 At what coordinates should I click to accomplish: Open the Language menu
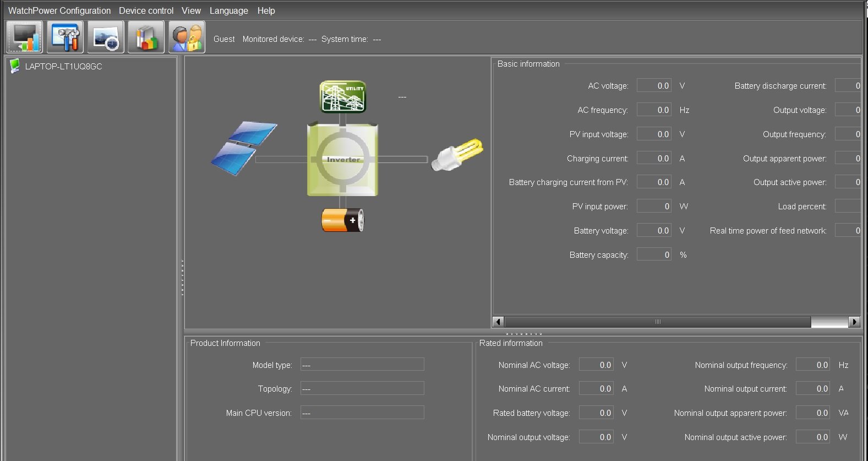(228, 10)
